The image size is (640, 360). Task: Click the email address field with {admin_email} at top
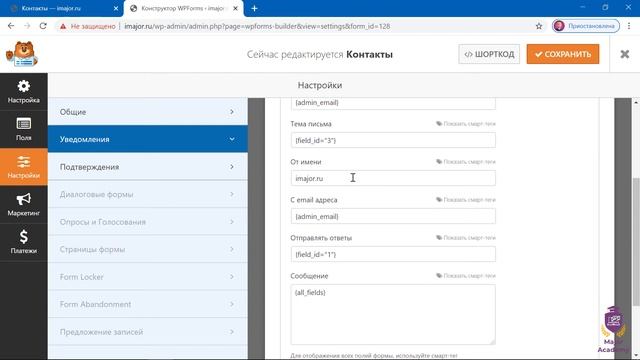(393, 103)
